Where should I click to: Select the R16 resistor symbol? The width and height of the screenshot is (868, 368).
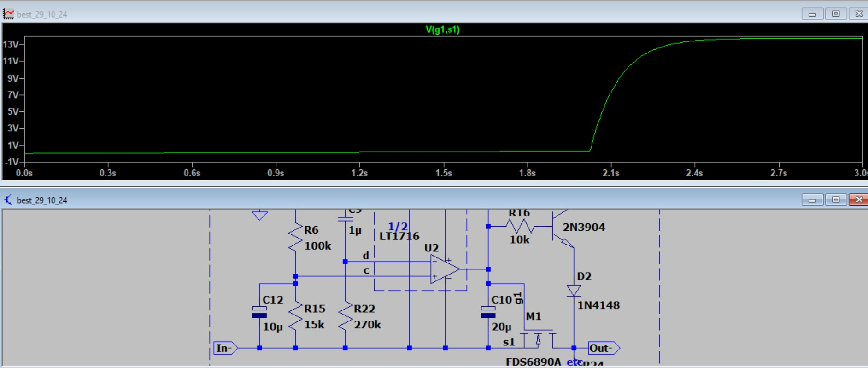[x=520, y=226]
